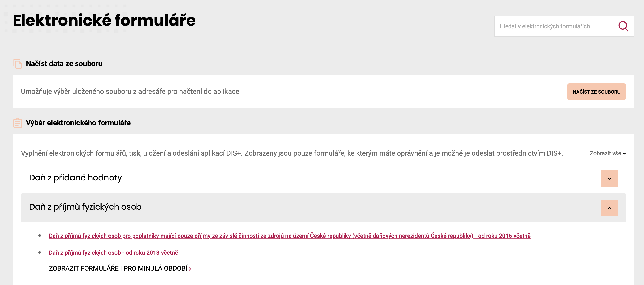Click the red arrow after MINULÁ OBDOBÍ
Viewport: 644px width, 285px height.
coord(190,269)
